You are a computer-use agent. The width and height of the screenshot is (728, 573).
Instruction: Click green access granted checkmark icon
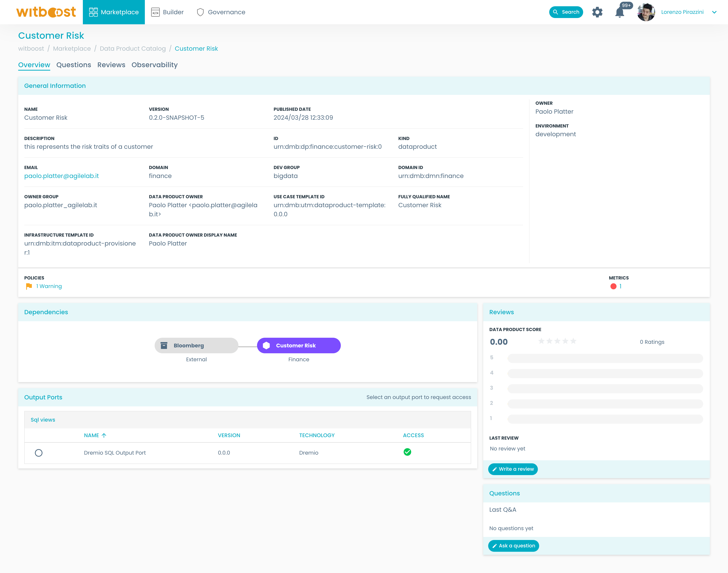coord(407,452)
